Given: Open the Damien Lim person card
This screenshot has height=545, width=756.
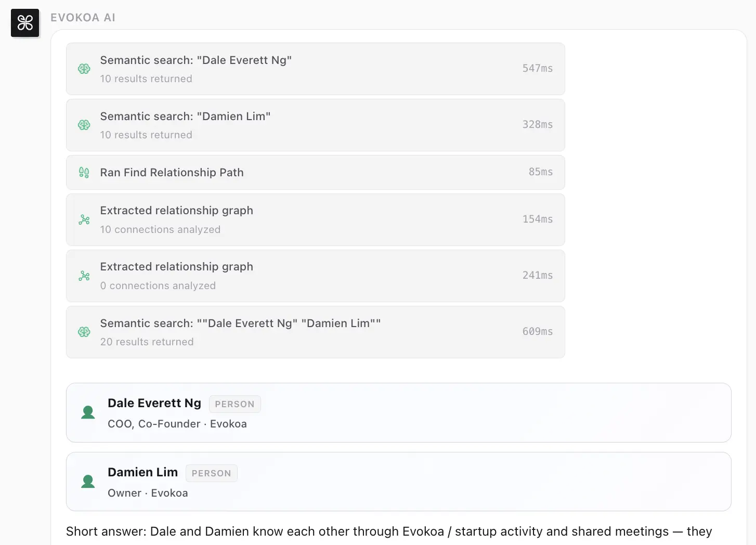Looking at the screenshot, I should click(x=398, y=482).
